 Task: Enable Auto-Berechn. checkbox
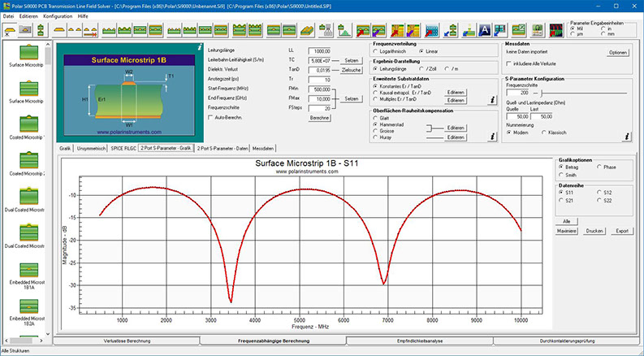click(x=212, y=118)
